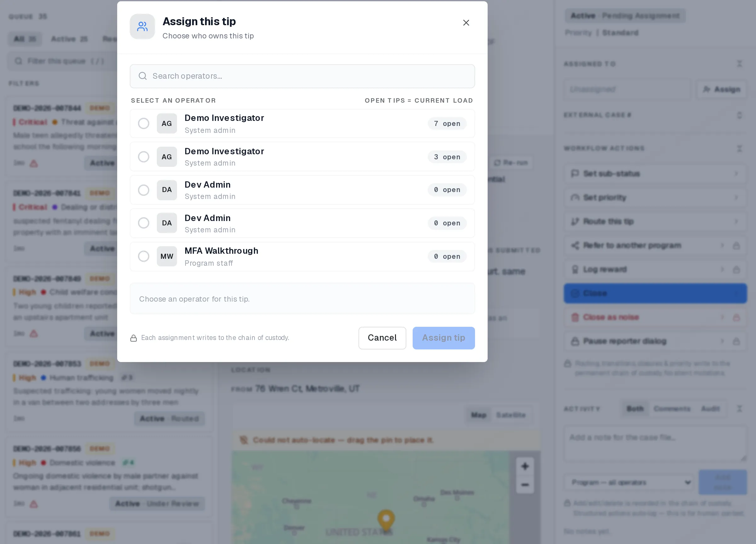Click the trash icon on Close as noise
Image resolution: width=756 pixels, height=544 pixels.
click(x=575, y=317)
